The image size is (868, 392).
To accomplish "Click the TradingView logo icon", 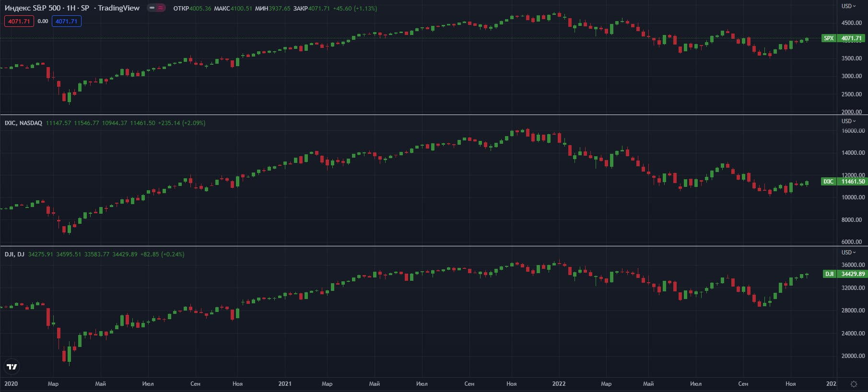I will (x=12, y=367).
